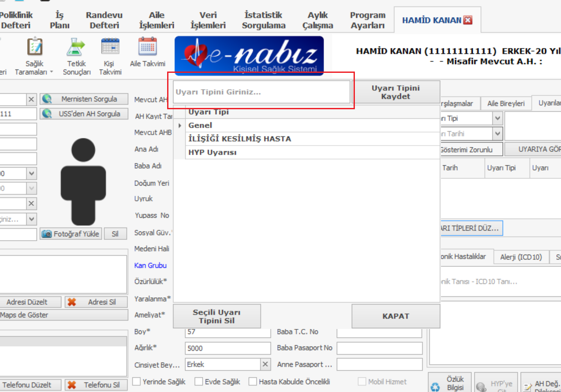Open İstatistik Sorgulama menu

point(264,20)
